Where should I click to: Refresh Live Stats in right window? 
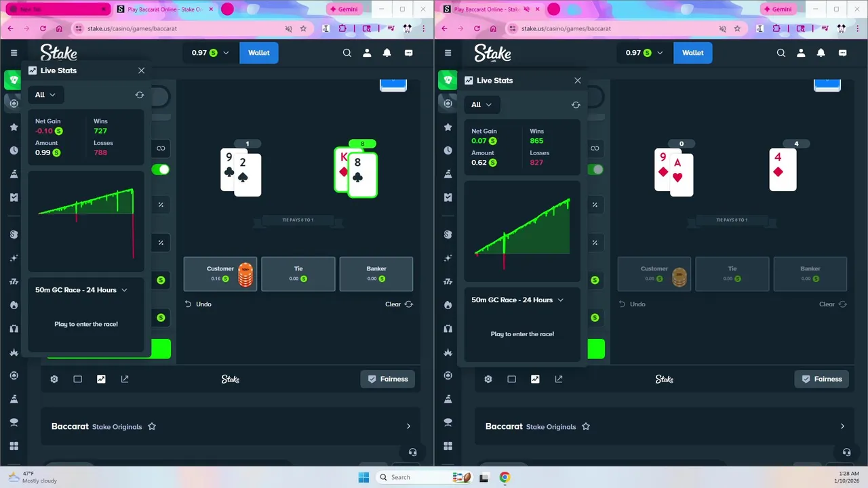pos(576,105)
